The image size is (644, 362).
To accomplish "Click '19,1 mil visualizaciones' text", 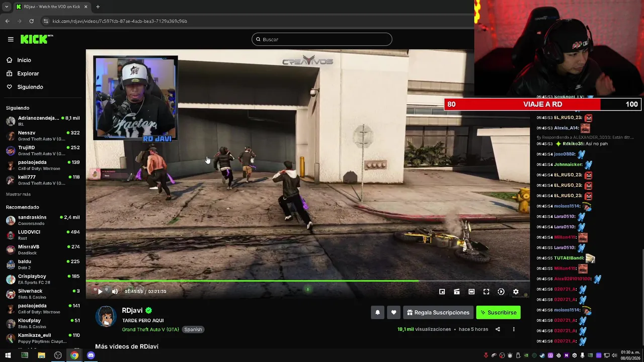I will pyautogui.click(x=424, y=329).
